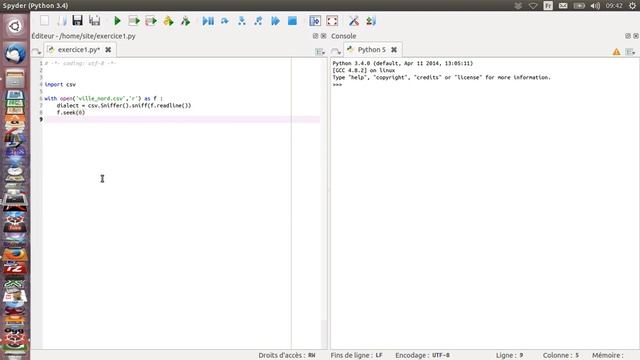This screenshot has height=360, width=640.
Task: Continue execution until next breakpoint
Action: tap(276, 21)
